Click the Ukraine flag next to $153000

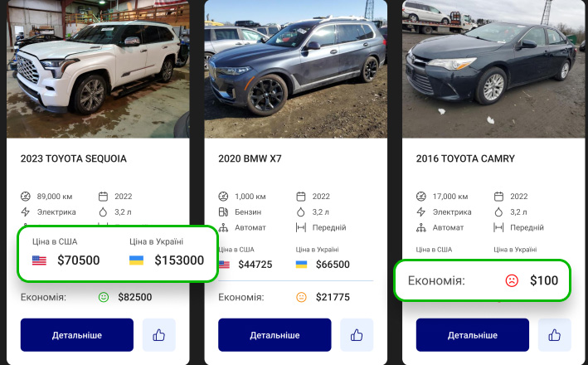[x=137, y=260]
